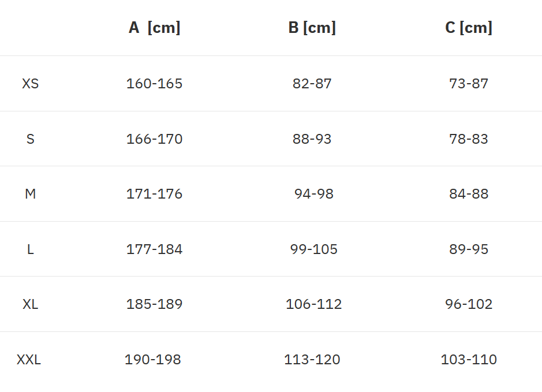Click the 103-110 cell for XXL
This screenshot has width=542, height=392.
pos(469,360)
